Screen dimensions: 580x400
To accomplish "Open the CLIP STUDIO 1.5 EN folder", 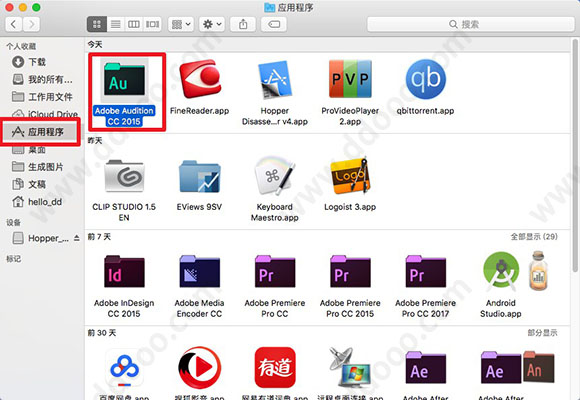I will (124, 176).
